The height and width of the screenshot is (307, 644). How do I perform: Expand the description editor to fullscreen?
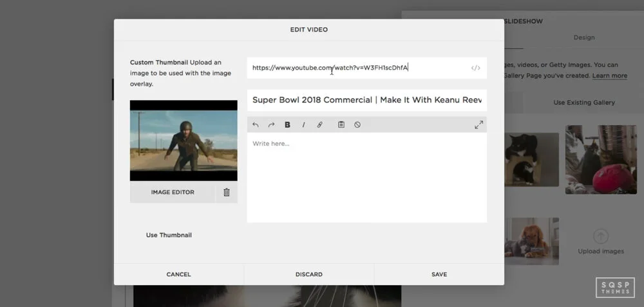click(x=479, y=124)
